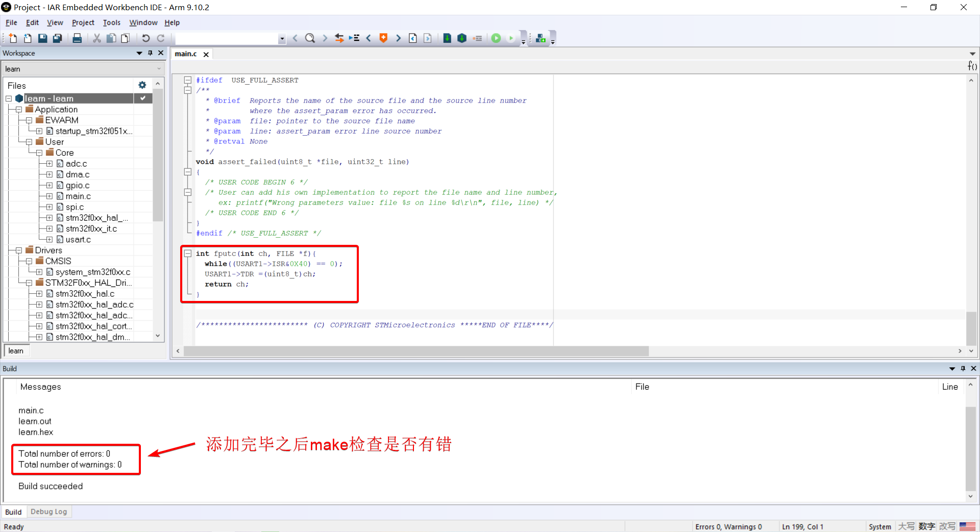Click the Find magnifier icon

(x=310, y=38)
